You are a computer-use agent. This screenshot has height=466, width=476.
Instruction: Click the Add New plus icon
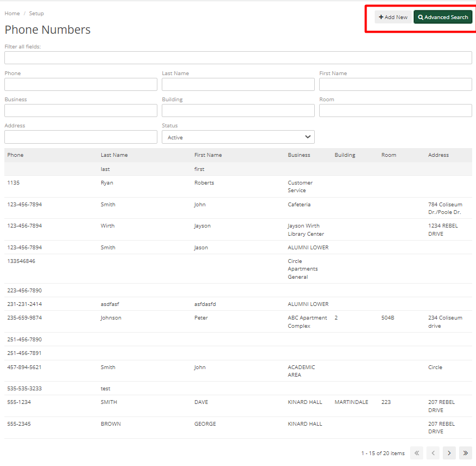381,17
